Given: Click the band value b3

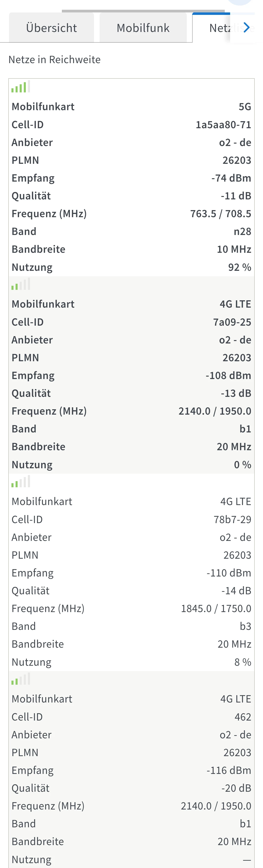Looking at the screenshot, I should pyautogui.click(x=245, y=626).
